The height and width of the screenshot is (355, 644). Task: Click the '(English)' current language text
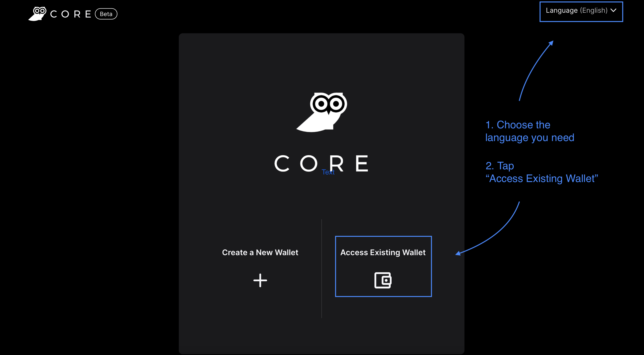[x=594, y=11]
